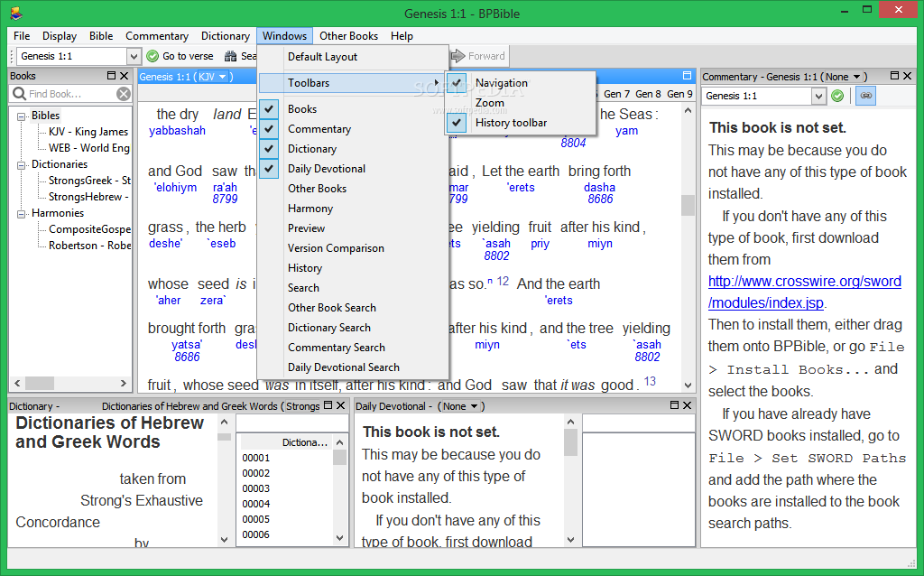
Task: Maximize the Books panel
Action: tap(111, 76)
